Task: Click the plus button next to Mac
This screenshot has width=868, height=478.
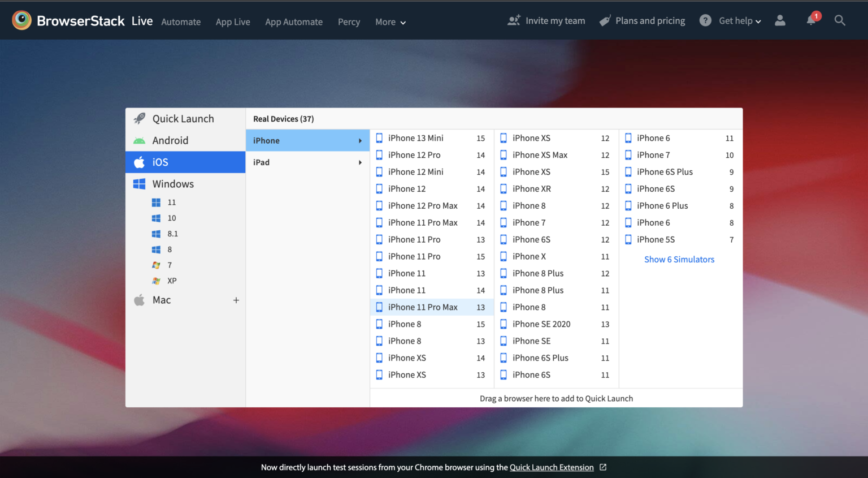Action: 236,300
